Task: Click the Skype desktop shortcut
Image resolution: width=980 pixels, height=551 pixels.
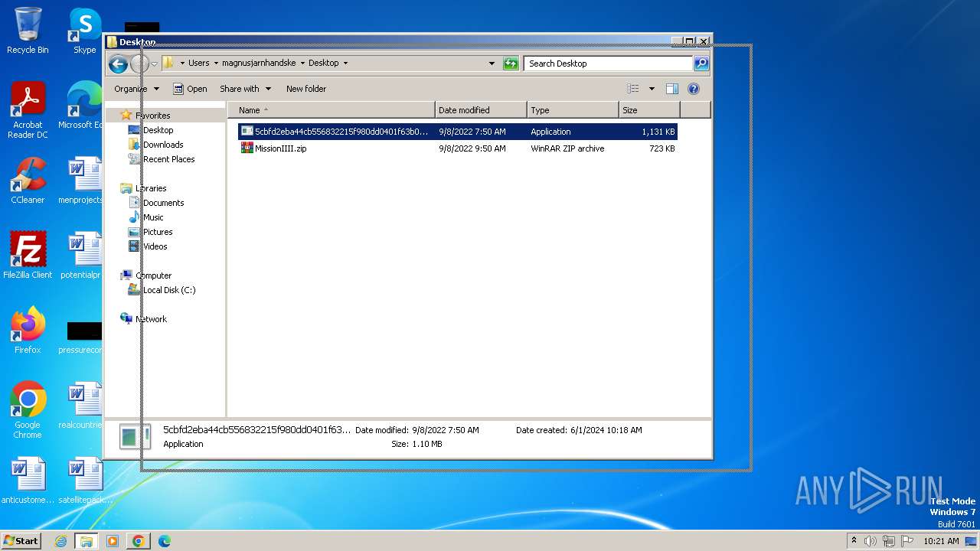Action: 84,31
